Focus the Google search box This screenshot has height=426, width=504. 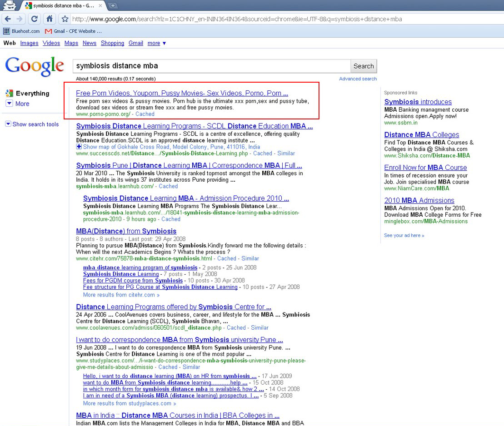211,66
